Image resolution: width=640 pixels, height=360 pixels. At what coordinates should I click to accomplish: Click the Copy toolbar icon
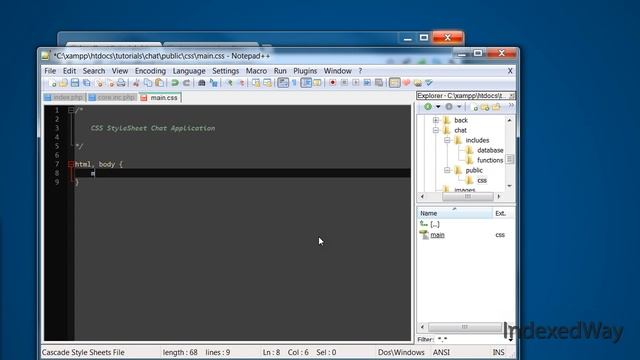pos(148,83)
